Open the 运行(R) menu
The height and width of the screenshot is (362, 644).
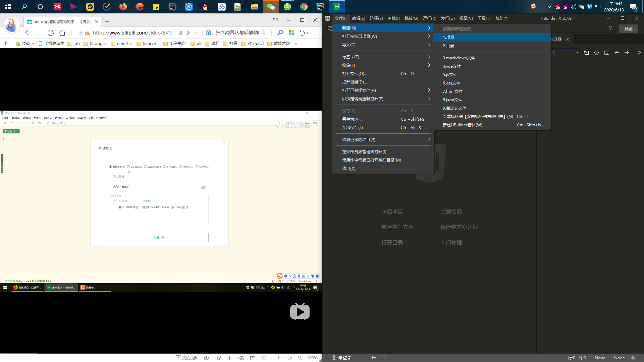[429, 18]
